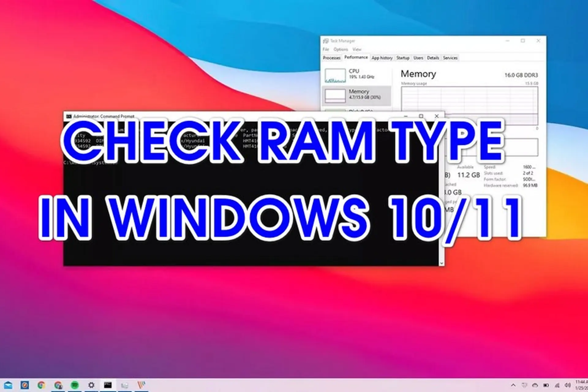588x392 pixels.
Task: Open the View menu in Task Manager
Action: click(357, 49)
